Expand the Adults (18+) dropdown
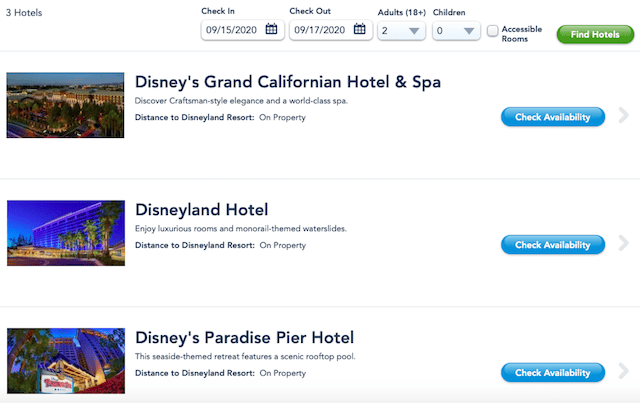 [401, 31]
